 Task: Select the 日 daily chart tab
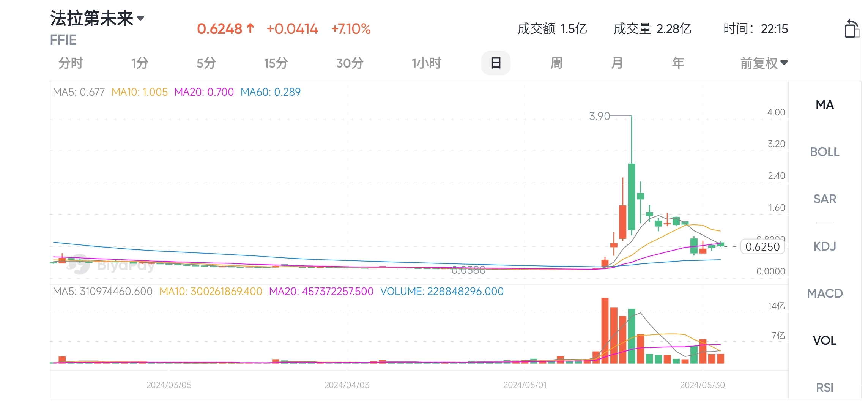tap(496, 63)
